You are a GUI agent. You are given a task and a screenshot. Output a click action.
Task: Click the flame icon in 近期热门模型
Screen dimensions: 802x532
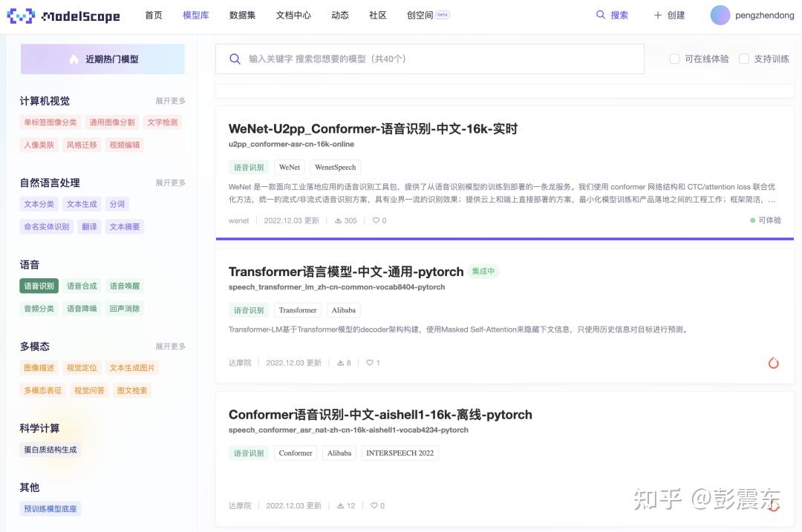[x=74, y=59]
